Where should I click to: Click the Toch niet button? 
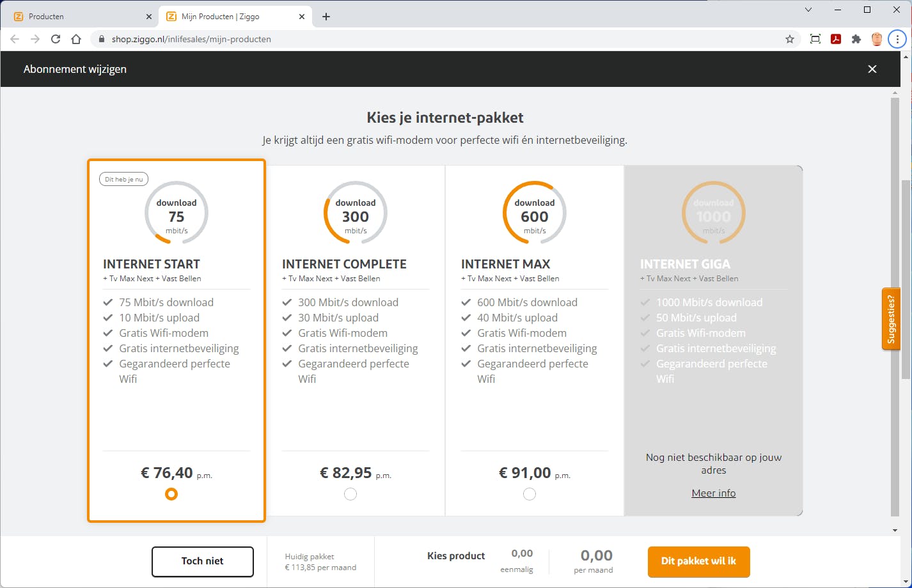202,561
